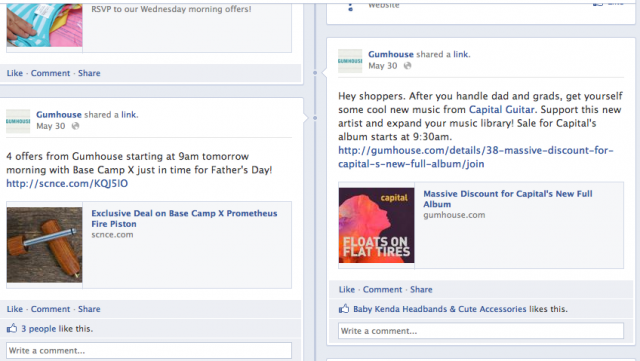Open the scnce.com/KQJ5IO link
This screenshot has height=361, width=640.
(67, 183)
